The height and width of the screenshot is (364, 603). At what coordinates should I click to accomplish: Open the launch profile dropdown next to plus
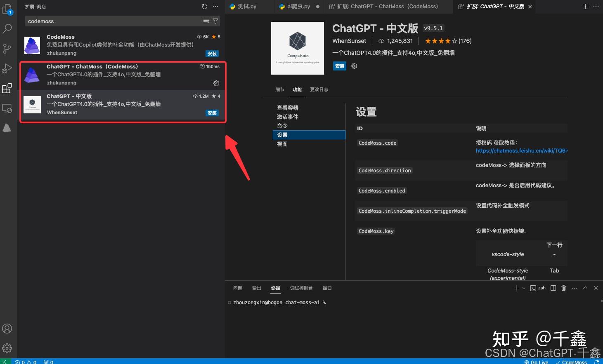coord(523,288)
